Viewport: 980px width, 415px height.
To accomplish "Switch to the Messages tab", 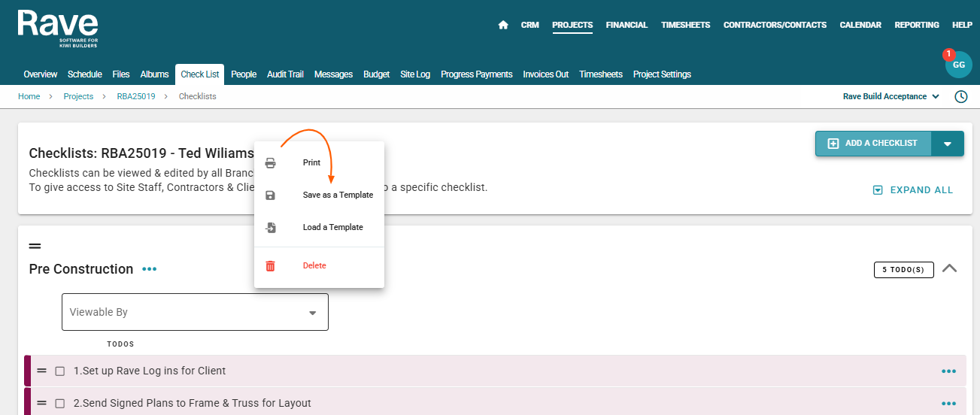I will pos(333,74).
